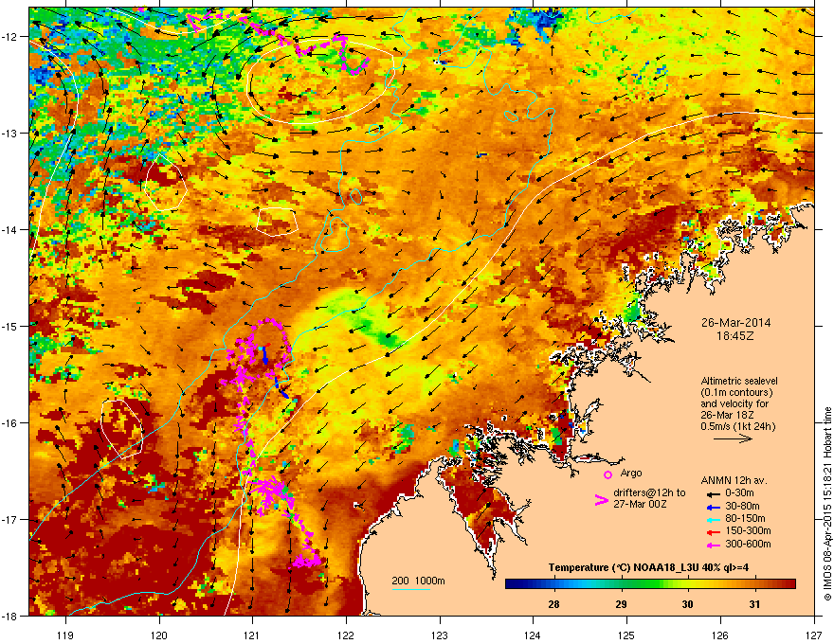The image size is (834, 644).
Task: Click the '121' longitude axis label
Action: (252, 635)
